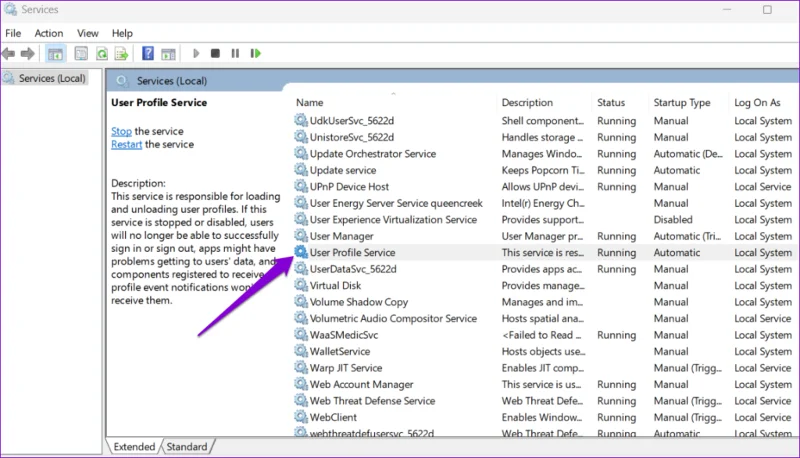Image resolution: width=800 pixels, height=458 pixels.
Task: Click the gear icon beside UdkUserSvc_5622d
Action: point(301,120)
